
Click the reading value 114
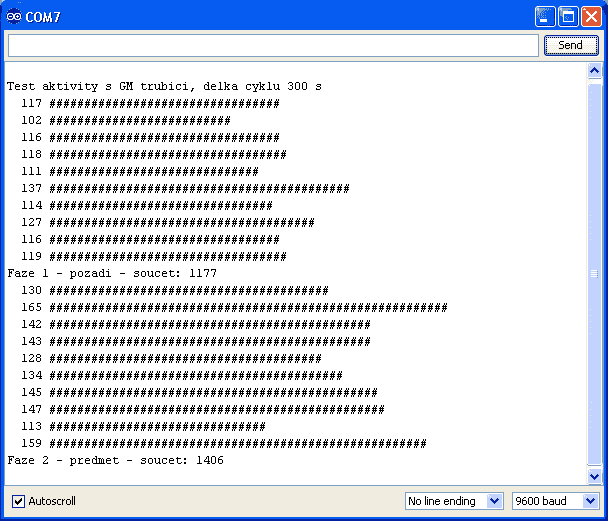(31, 205)
